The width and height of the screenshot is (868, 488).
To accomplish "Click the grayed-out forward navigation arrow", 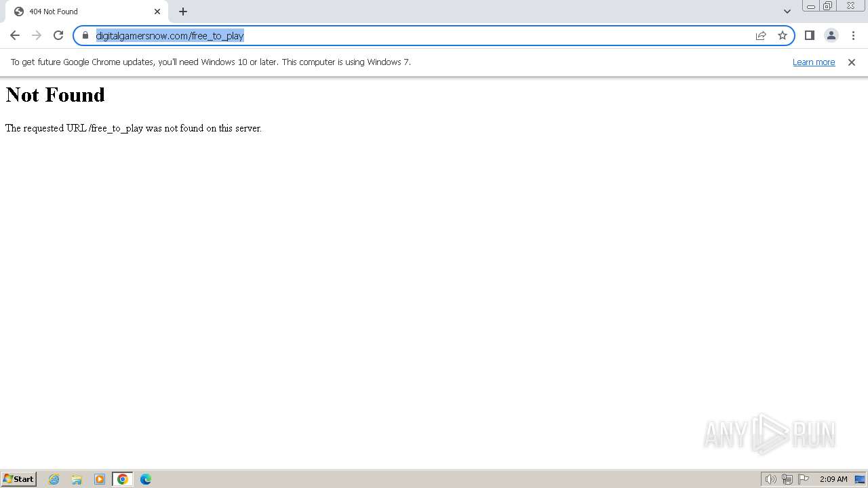I will (37, 35).
